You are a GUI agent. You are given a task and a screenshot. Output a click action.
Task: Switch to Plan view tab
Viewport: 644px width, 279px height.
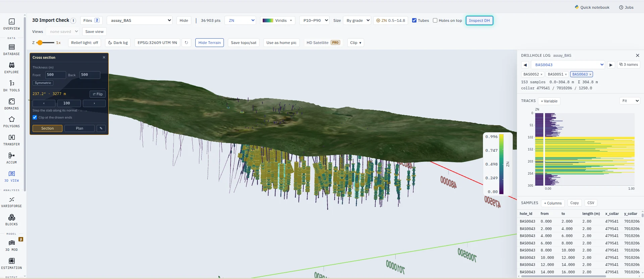[x=80, y=128]
